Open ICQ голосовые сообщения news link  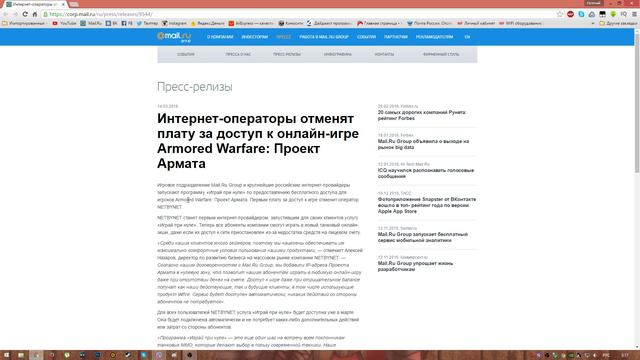pos(426,173)
